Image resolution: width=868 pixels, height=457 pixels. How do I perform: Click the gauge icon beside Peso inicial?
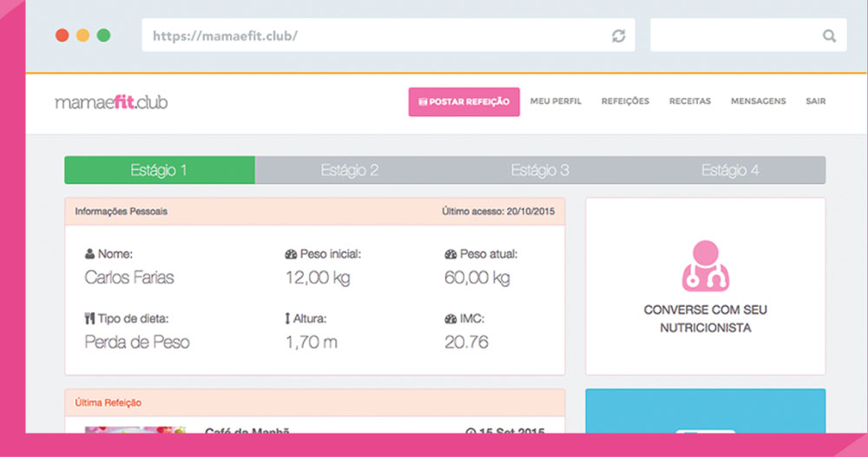291,254
